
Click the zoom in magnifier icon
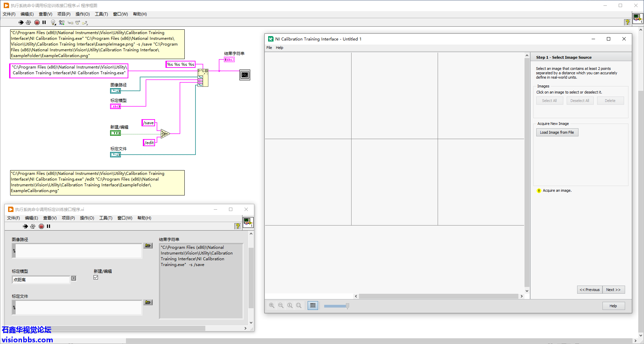click(x=272, y=306)
